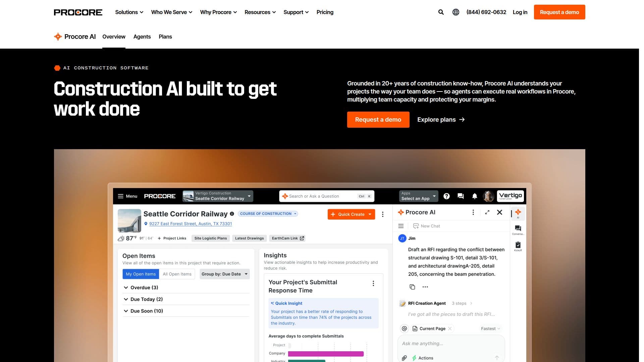
Task: Click the help question mark icon
Action: 446,196
